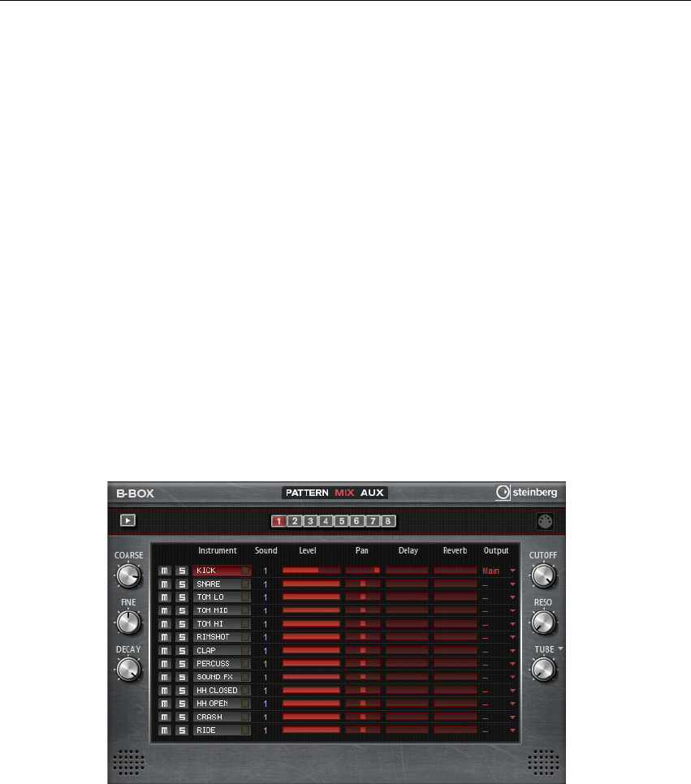
Task: Open the PERCUSS output dropdown
Action: 512,664
